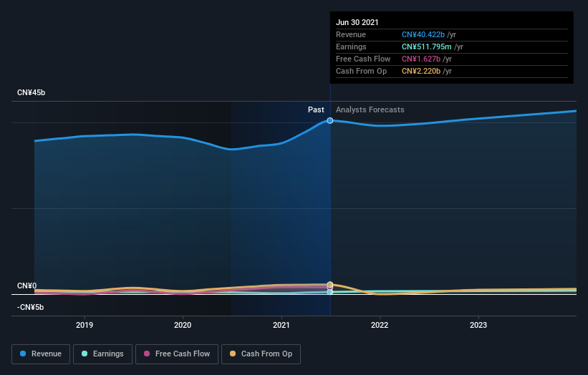The image size is (588, 375).
Task: Click the Free Cash Flow label in tooltip
Action: [363, 59]
